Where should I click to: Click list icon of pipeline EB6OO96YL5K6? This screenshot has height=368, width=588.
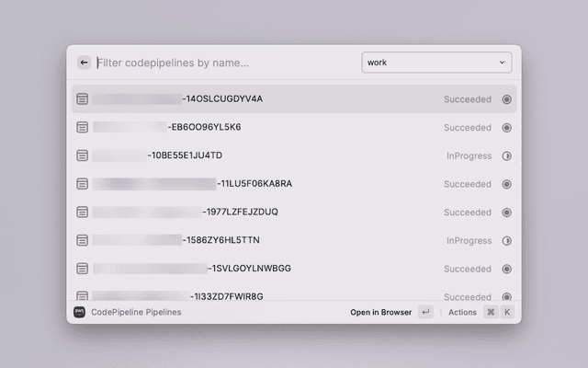coord(82,127)
